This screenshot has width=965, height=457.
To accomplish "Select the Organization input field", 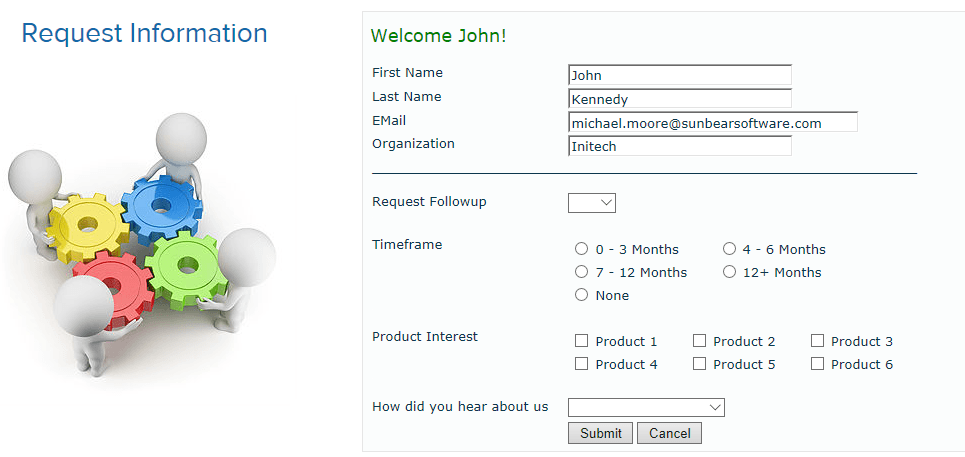I will coord(680,146).
